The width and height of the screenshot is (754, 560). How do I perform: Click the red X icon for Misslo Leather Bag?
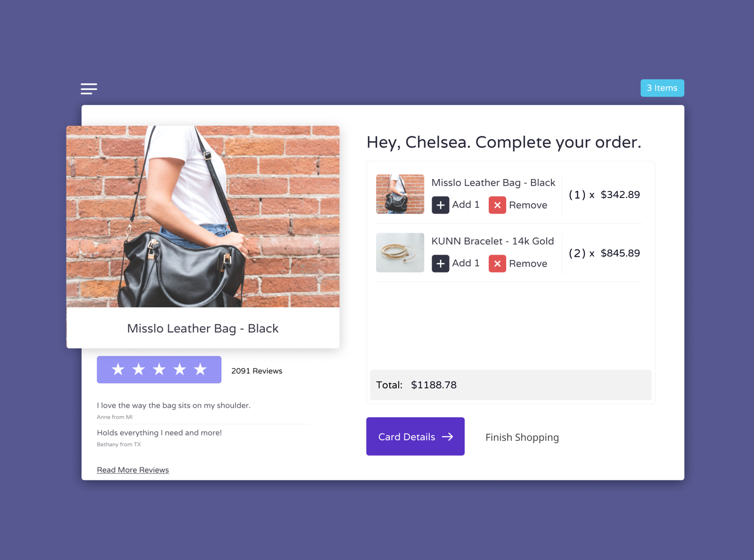tap(497, 205)
